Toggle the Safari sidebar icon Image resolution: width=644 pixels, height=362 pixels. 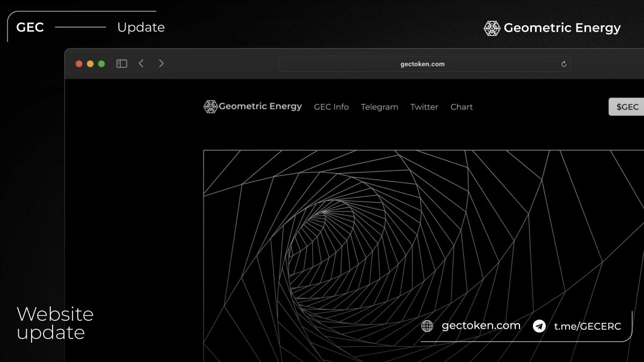(122, 64)
